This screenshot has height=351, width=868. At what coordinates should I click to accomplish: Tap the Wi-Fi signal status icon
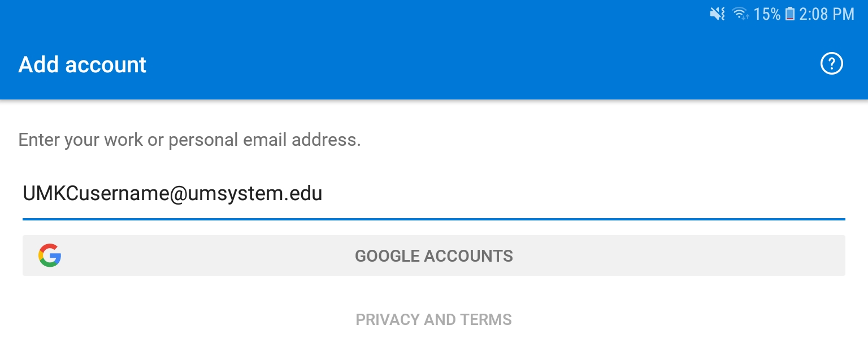(x=740, y=14)
